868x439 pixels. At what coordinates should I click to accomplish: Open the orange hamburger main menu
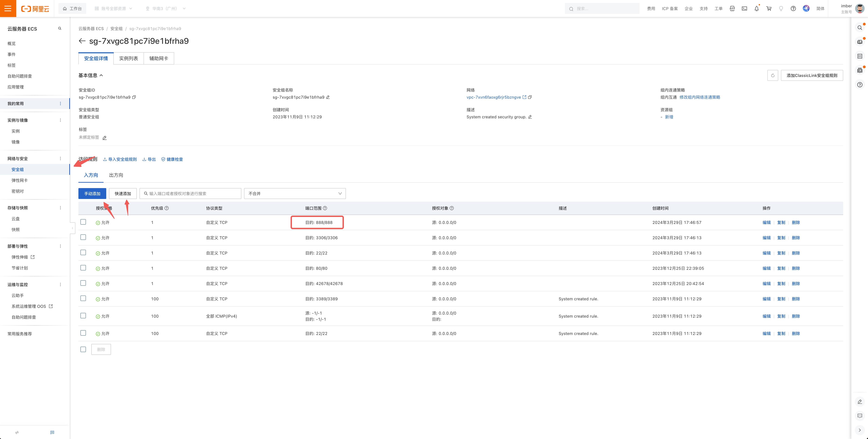[x=8, y=8]
